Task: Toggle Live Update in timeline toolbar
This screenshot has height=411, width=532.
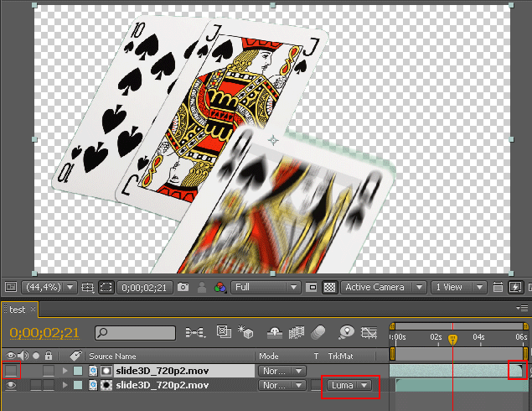Action: [x=224, y=332]
